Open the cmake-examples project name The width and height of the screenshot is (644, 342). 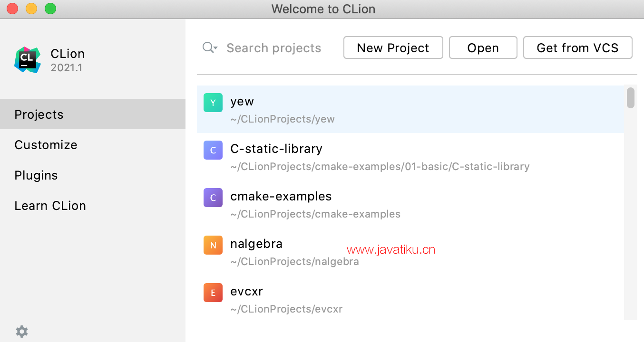point(281,196)
